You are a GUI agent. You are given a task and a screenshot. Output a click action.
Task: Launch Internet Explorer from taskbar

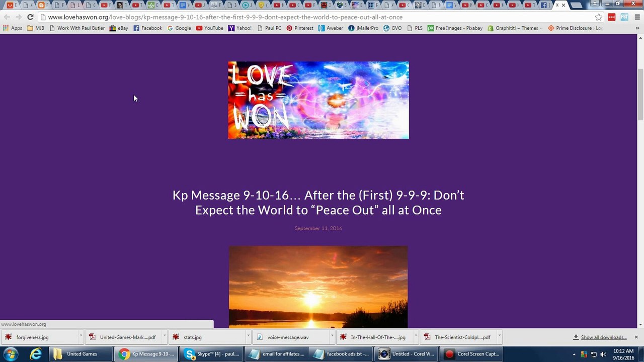pyautogui.click(x=36, y=354)
